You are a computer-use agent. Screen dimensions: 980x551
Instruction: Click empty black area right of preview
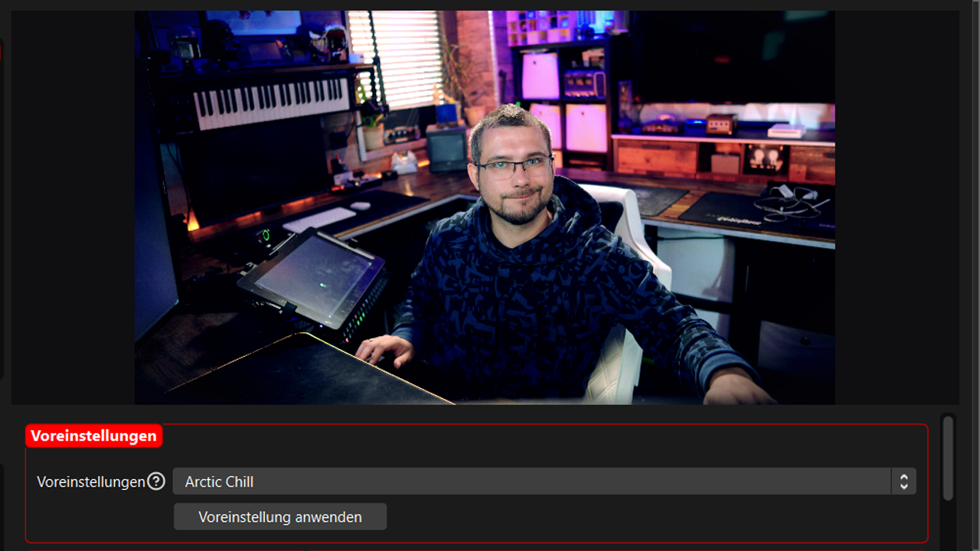click(896, 207)
